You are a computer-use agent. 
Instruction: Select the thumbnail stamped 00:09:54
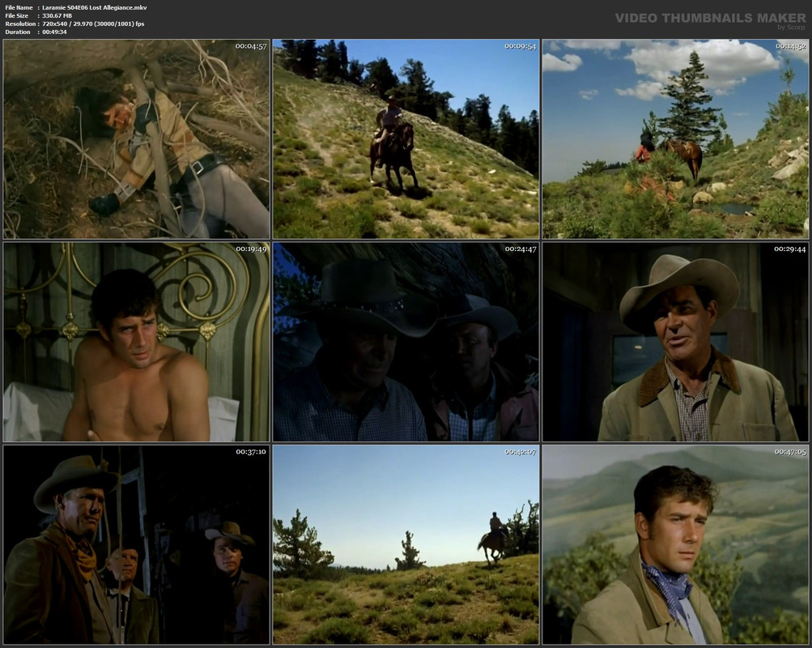pos(406,139)
